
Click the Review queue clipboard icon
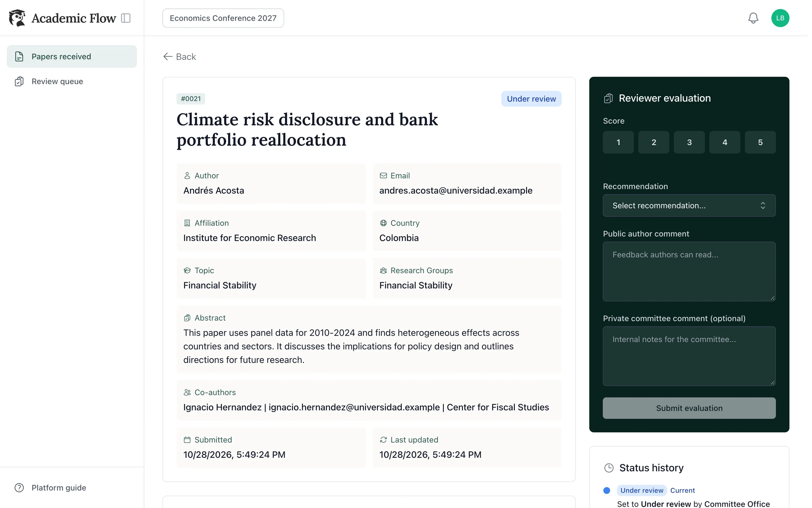pos(19,81)
